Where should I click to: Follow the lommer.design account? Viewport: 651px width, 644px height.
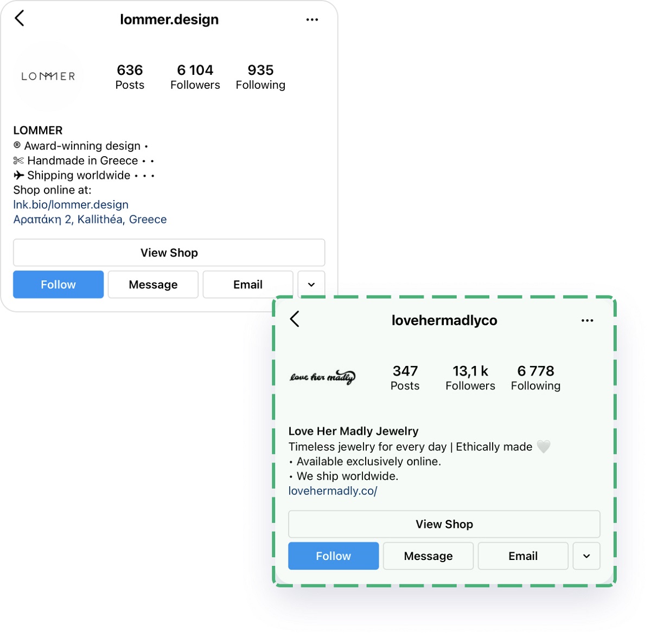59,285
